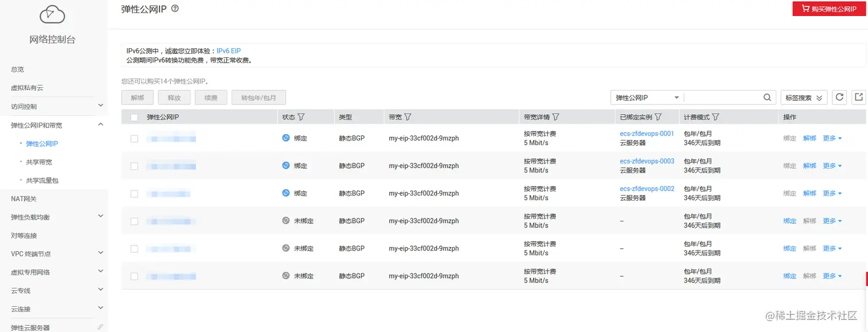Click the search magnifier icon
Viewport: 868px width, 332px height.
coord(768,97)
